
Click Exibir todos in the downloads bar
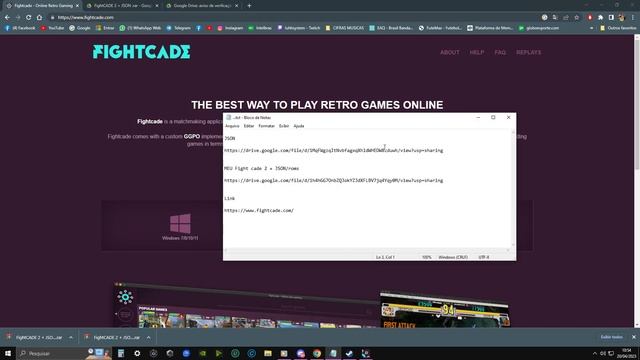[611, 337]
